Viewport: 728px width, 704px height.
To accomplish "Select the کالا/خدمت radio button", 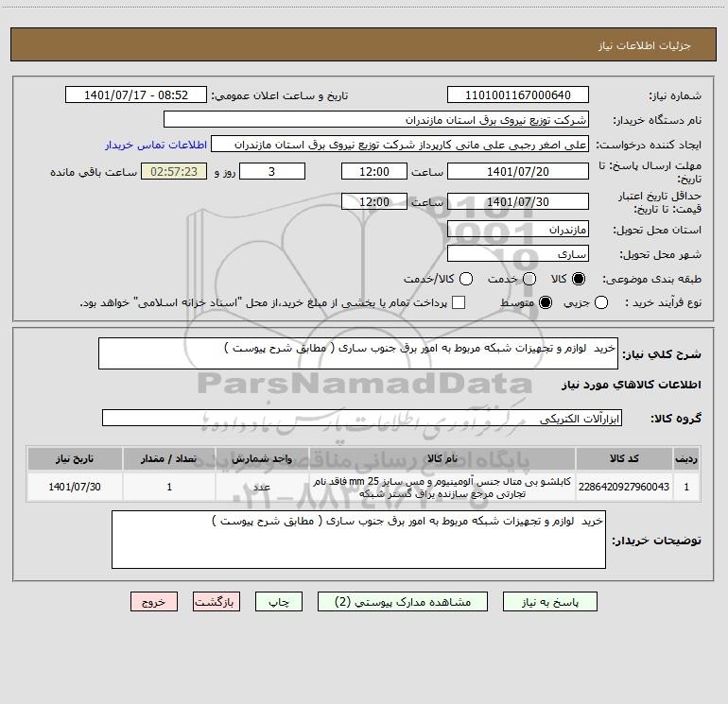I will point(466,279).
